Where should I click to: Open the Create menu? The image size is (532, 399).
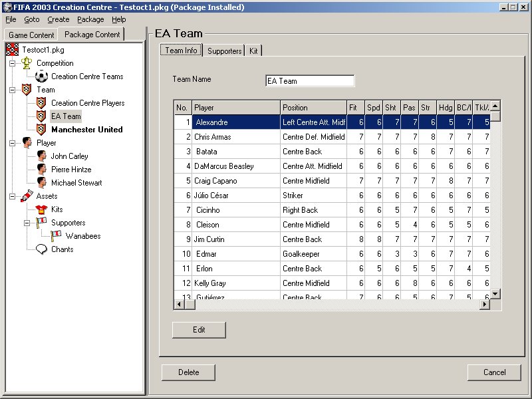point(59,19)
